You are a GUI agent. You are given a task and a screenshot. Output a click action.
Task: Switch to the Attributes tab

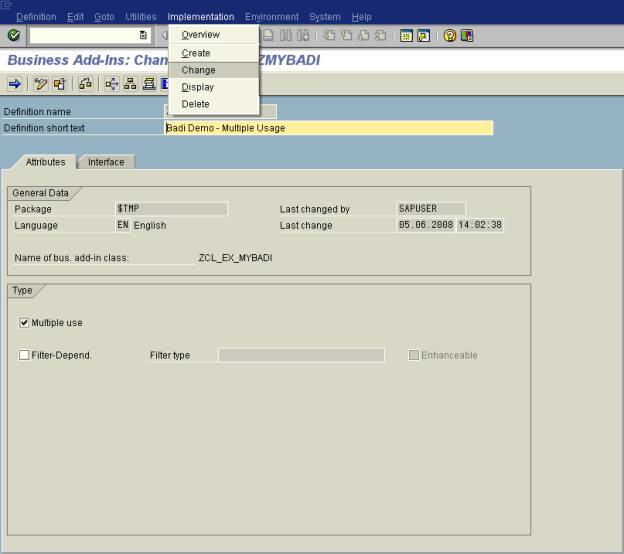coord(45,162)
